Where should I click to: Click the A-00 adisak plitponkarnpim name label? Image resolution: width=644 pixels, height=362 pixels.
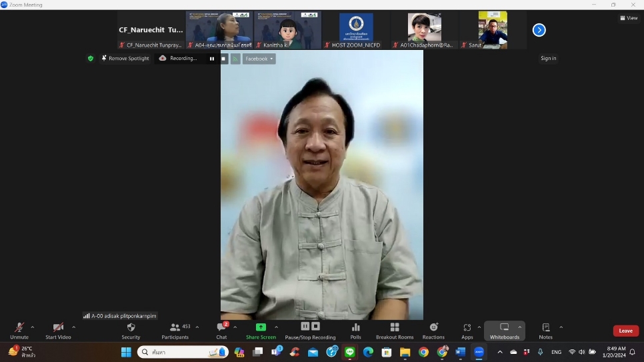pyautogui.click(x=120, y=316)
